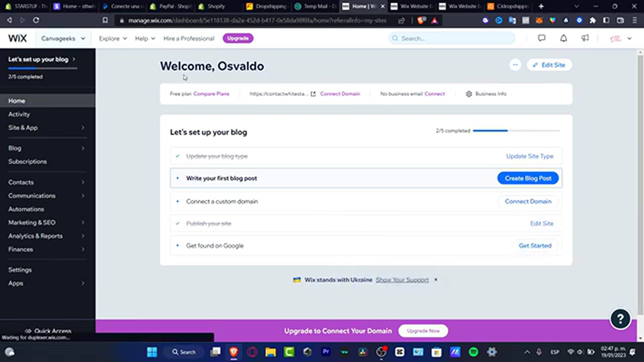The image size is (644, 362).
Task: Open the site URL external link icon
Action: coord(313,94)
